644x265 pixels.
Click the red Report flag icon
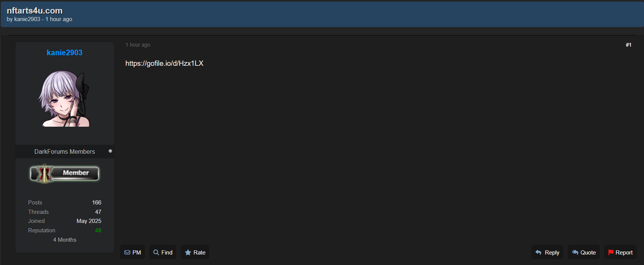click(611, 253)
